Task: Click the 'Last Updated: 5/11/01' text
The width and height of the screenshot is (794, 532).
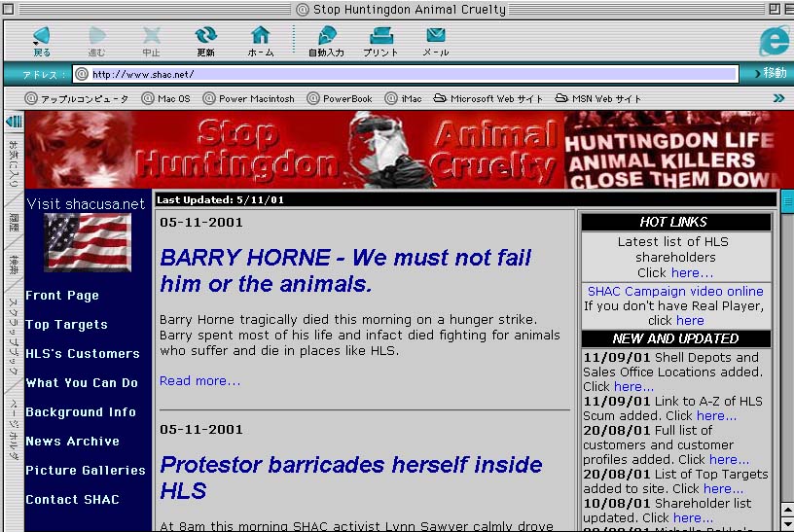Action: (220, 200)
